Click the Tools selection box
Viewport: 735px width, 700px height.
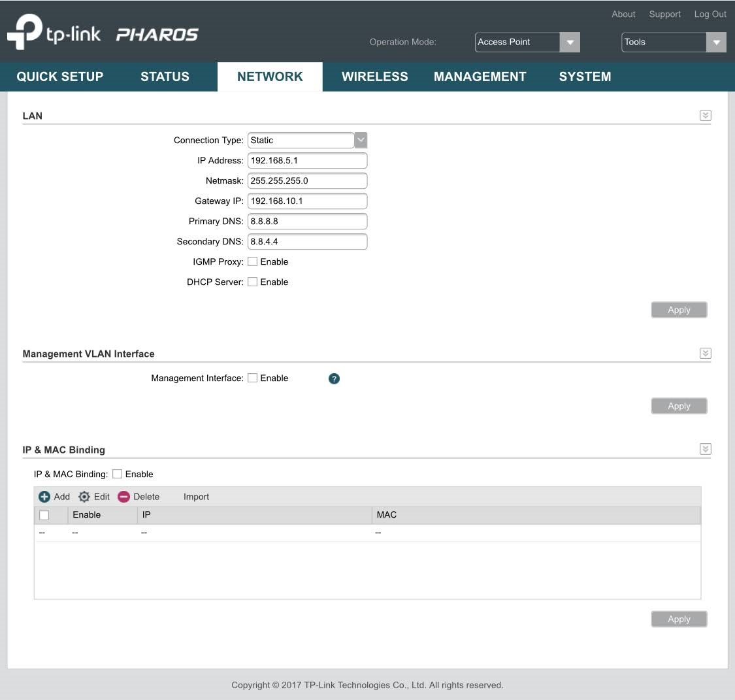pos(664,42)
